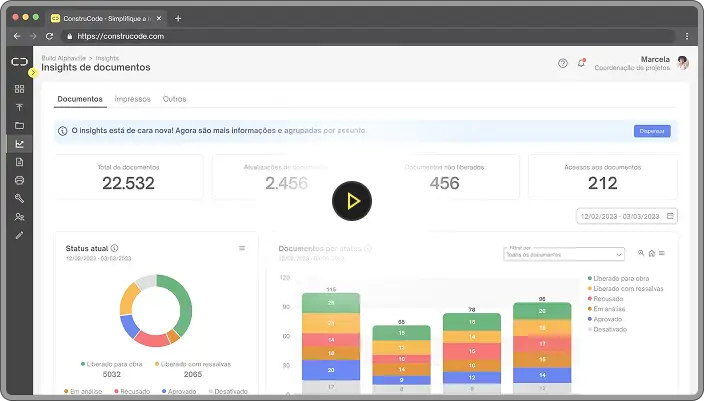
Task: Open the dashboard grid icon in sidebar
Action: pyautogui.click(x=19, y=89)
